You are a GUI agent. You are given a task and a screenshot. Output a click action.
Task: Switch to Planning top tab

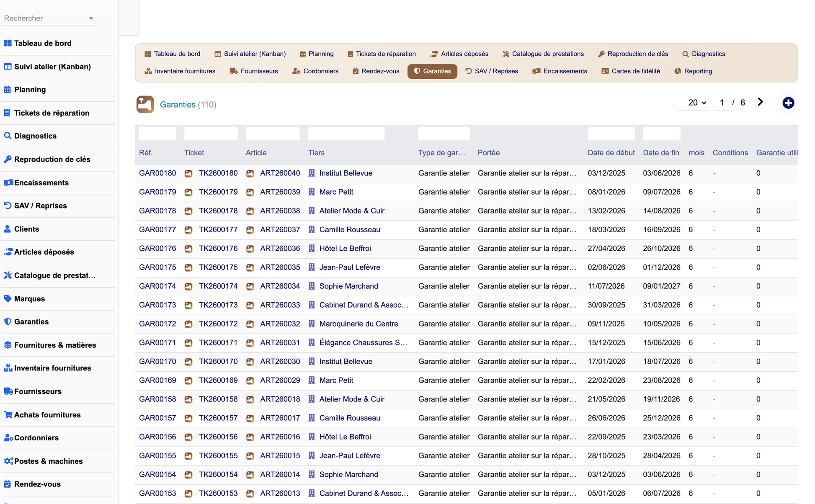point(317,54)
